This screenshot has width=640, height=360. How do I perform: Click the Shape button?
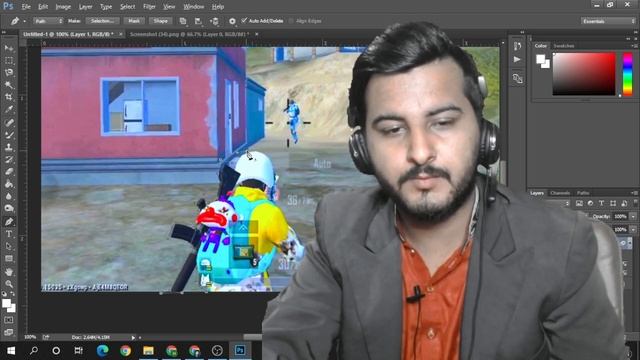(x=160, y=21)
